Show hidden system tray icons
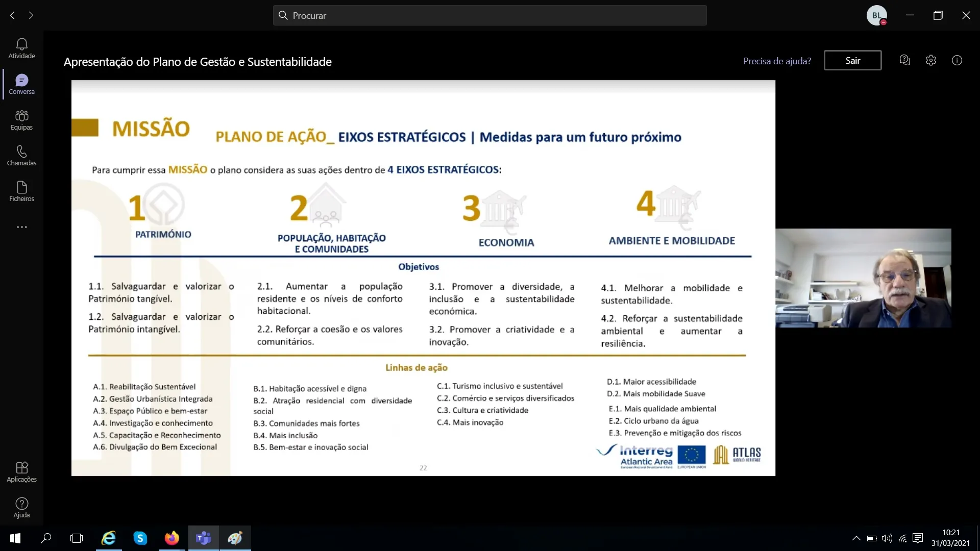The width and height of the screenshot is (980, 551). (856, 538)
